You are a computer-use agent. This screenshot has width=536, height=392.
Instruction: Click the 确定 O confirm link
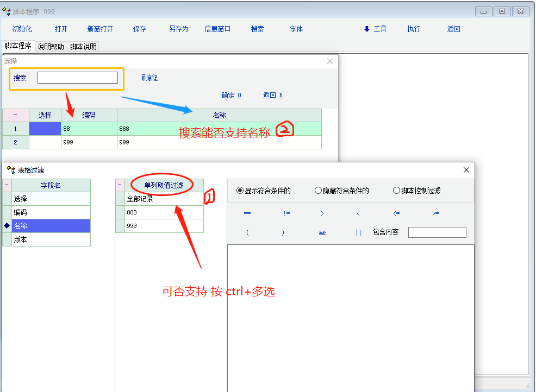(231, 95)
